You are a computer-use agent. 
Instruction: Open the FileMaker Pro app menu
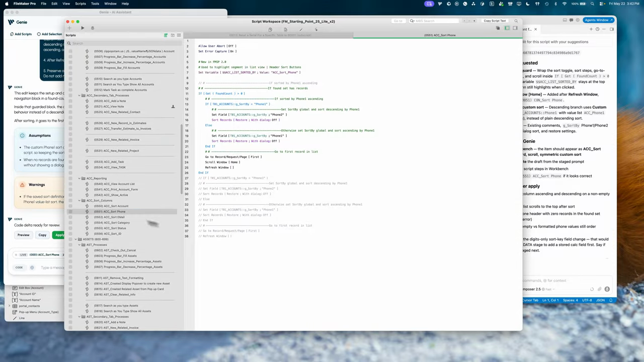click(x=24, y=4)
